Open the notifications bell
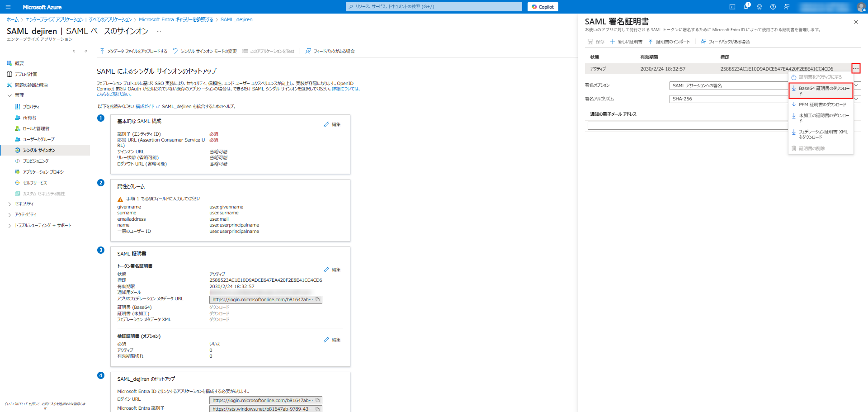 (746, 6)
